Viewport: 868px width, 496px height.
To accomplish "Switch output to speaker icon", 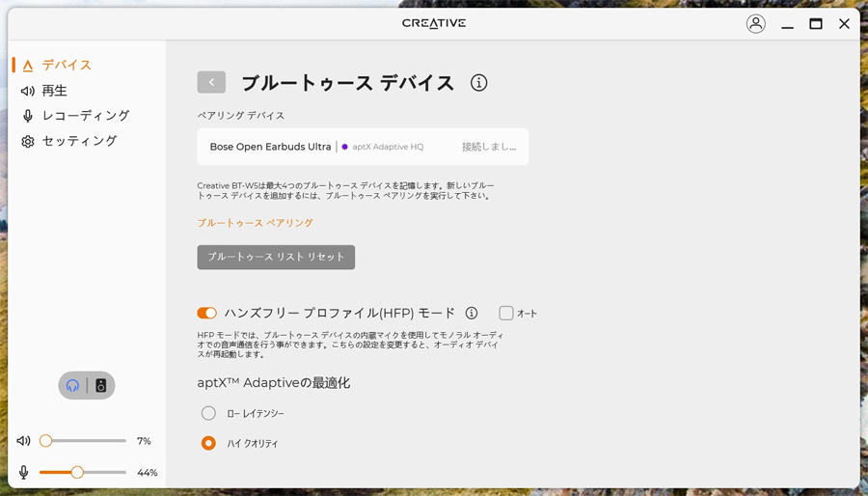I will point(100,385).
